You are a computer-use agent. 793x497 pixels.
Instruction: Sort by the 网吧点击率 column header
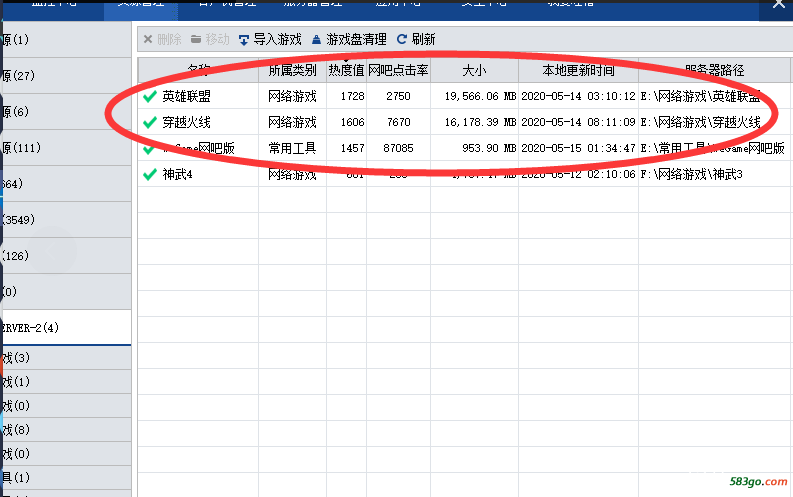(x=399, y=70)
